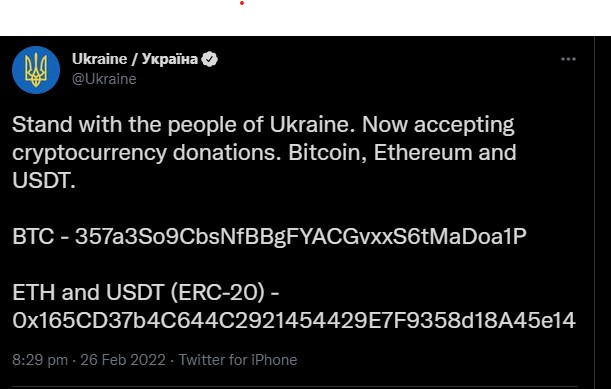
Task: Open the Twitter for iPhone source link
Action: 238,360
